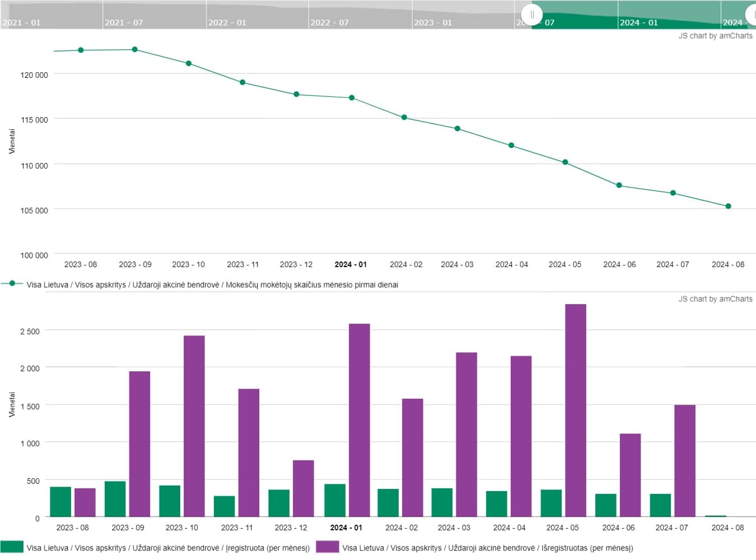This screenshot has height=560, width=756.
Task: Click 2022 - 07 in the timeline scrollbar
Action: tap(329, 22)
